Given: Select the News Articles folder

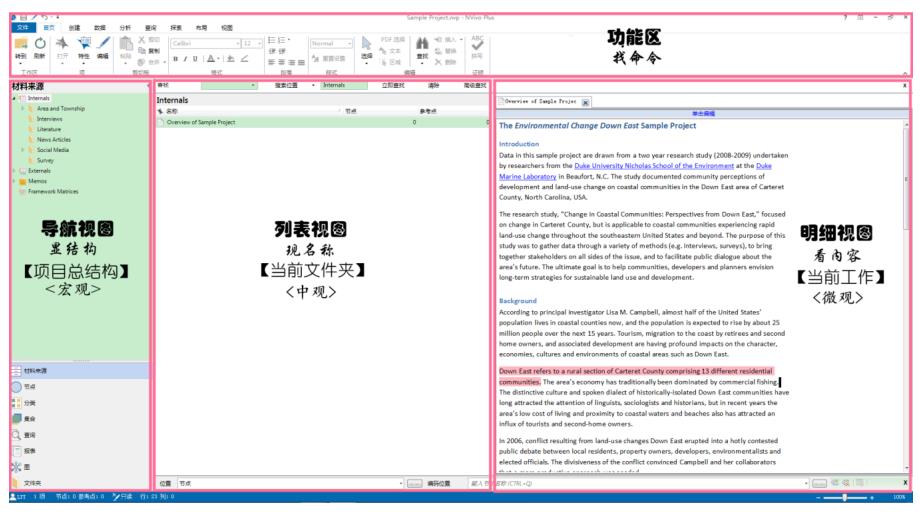Looking at the screenshot, I should (x=53, y=140).
